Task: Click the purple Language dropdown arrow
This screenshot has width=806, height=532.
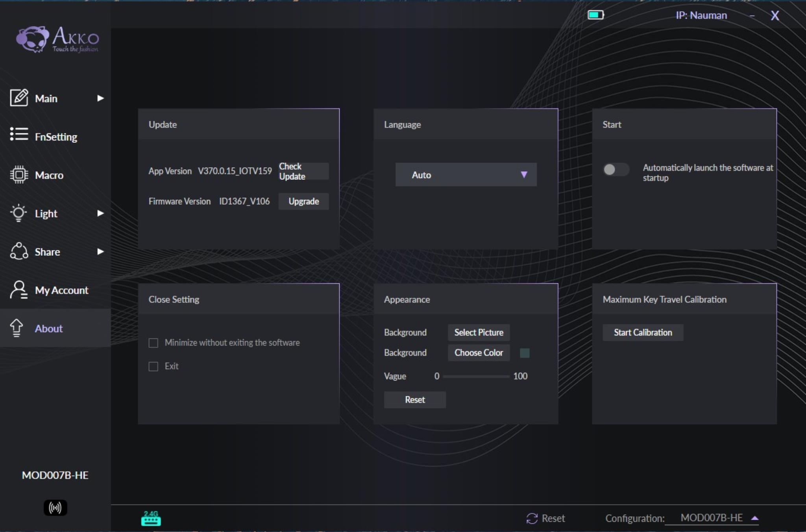Action: (x=524, y=175)
